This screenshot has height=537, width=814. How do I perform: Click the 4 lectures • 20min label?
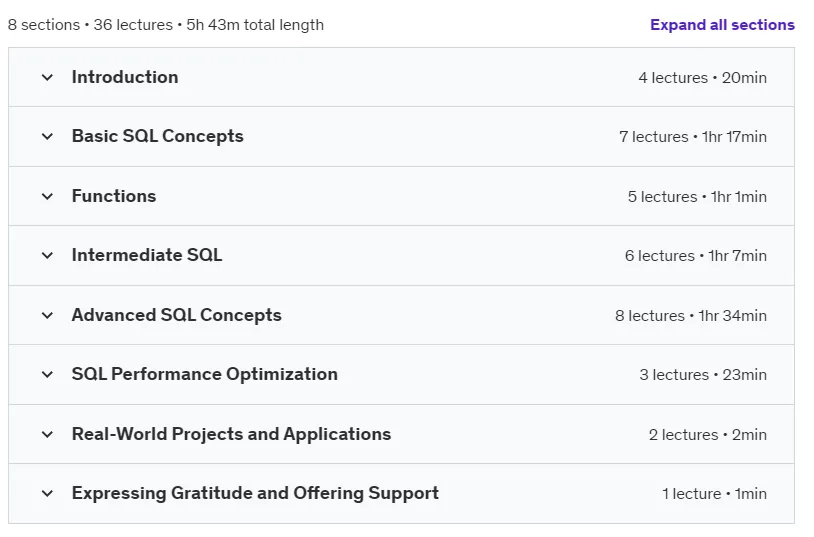click(x=702, y=78)
